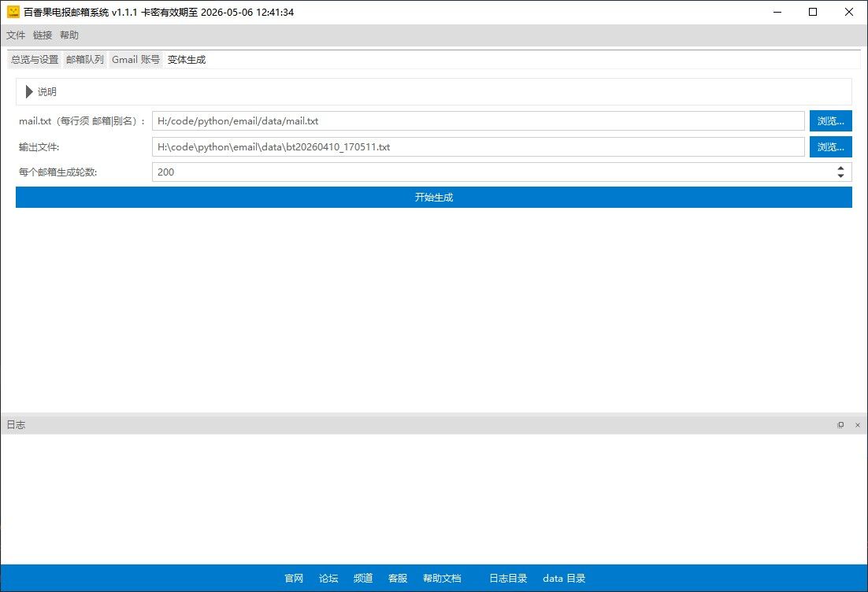This screenshot has width=868, height=592.
Task: Switch to the 邮箱队列 tab
Action: click(85, 60)
